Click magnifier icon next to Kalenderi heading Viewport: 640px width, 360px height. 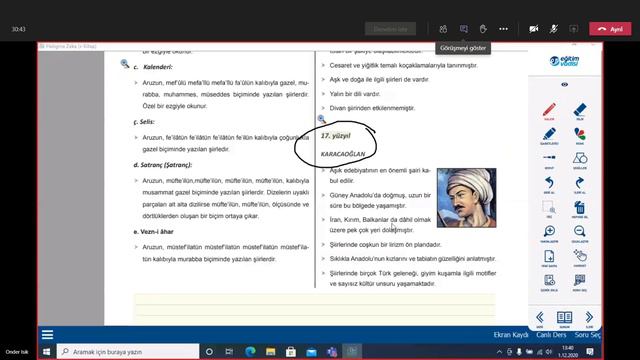(125, 64)
